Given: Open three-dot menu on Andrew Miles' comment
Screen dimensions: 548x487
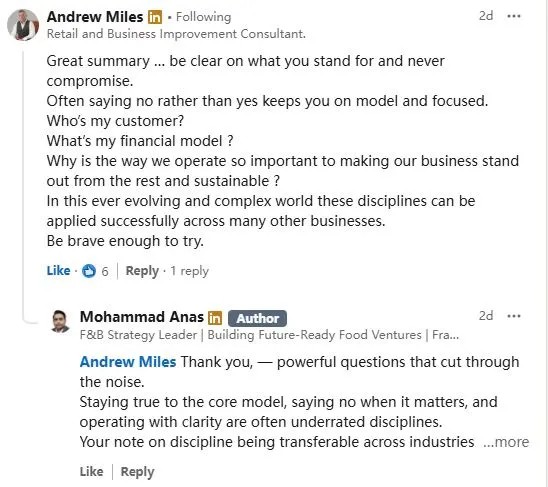Looking at the screenshot, I should point(514,16).
